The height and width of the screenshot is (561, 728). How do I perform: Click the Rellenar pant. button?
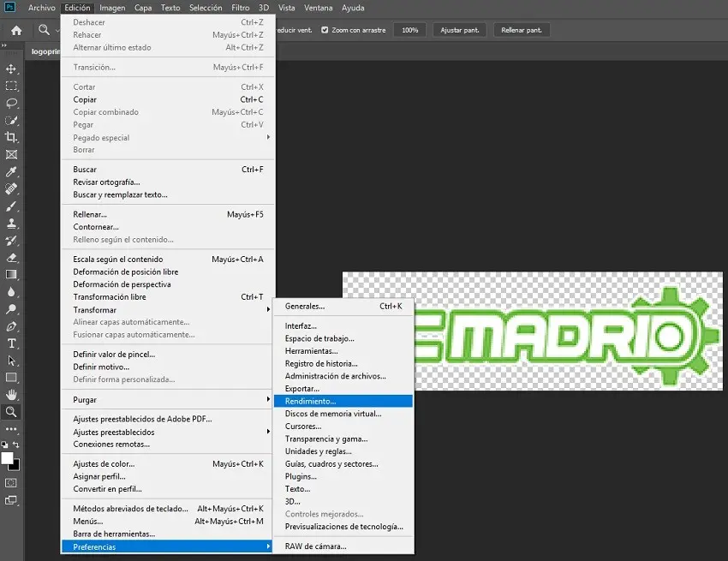pyautogui.click(x=522, y=30)
